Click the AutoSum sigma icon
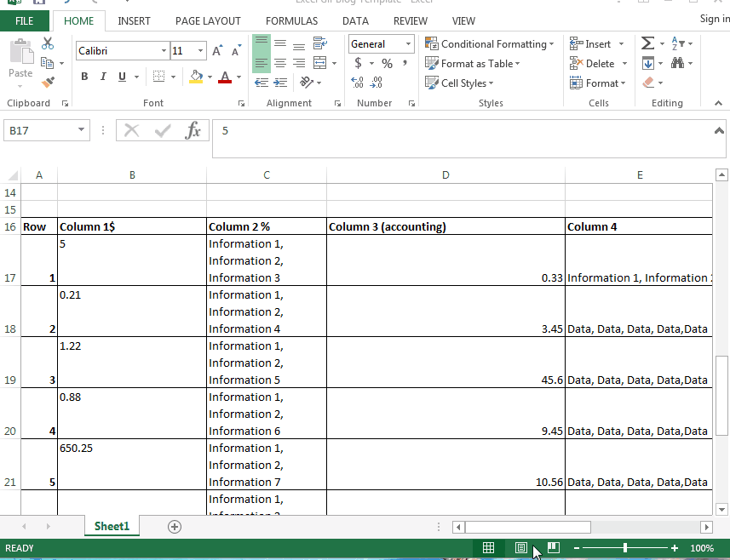This screenshot has height=560, width=730. (647, 43)
